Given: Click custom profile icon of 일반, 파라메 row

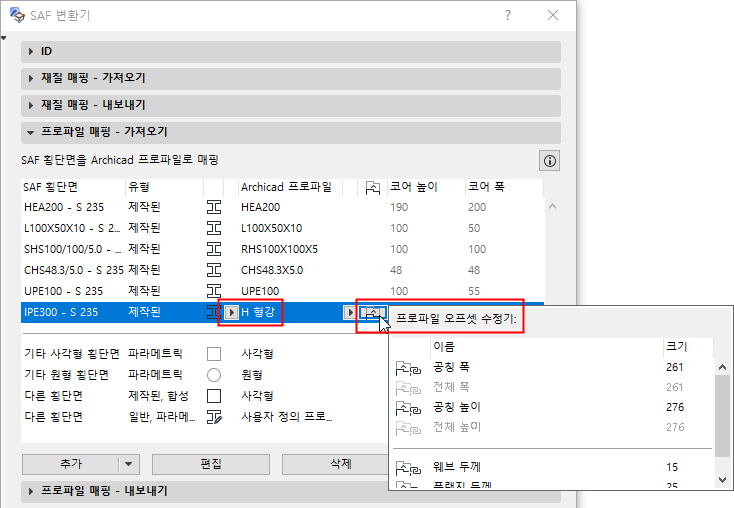Looking at the screenshot, I should tap(214, 417).
